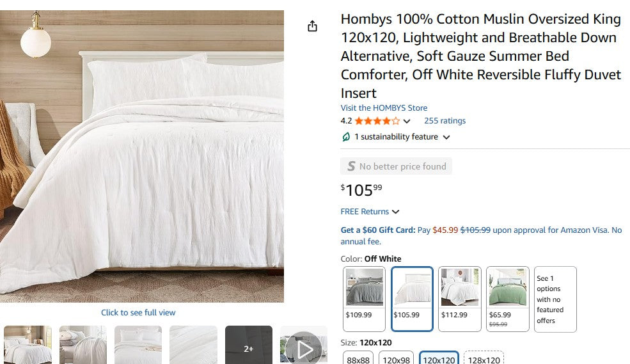Open the 255 ratings link
The width and height of the screenshot is (630, 364).
click(445, 121)
